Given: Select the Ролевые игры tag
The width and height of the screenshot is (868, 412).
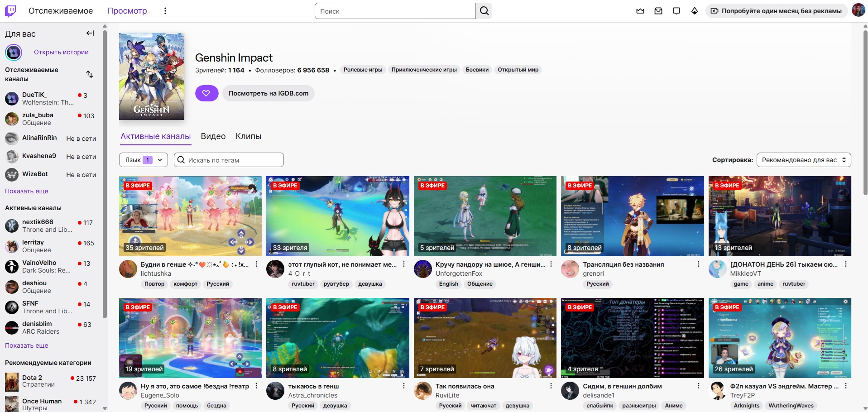Looking at the screenshot, I should point(363,70).
